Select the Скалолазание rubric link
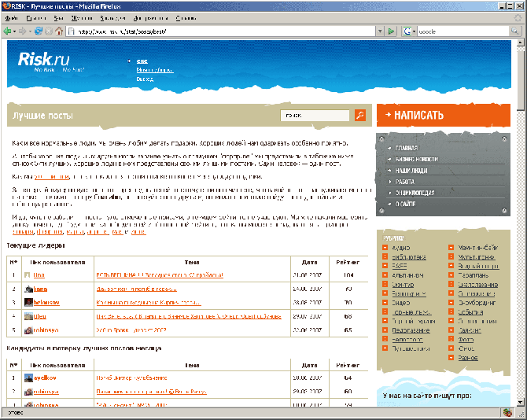The image size is (527, 420). tap(477, 285)
